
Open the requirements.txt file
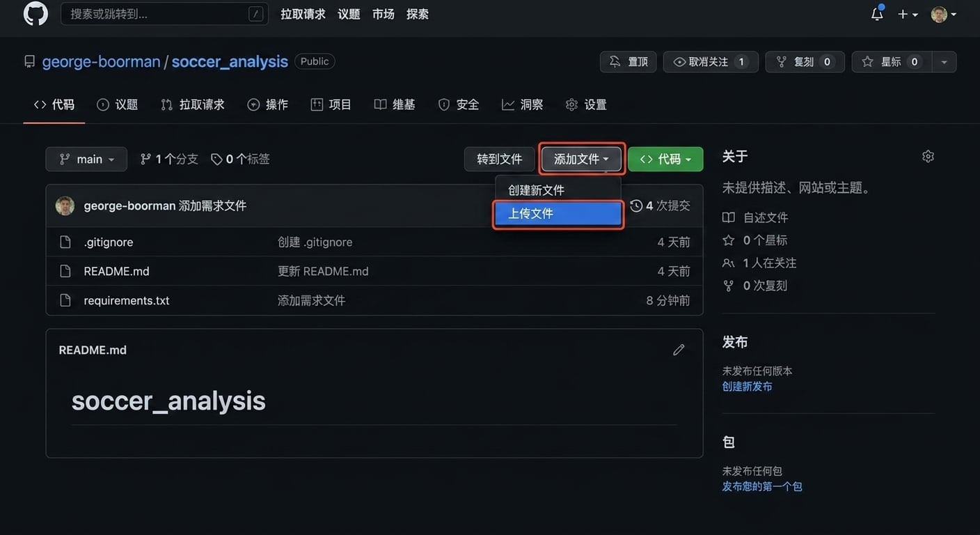(x=127, y=300)
